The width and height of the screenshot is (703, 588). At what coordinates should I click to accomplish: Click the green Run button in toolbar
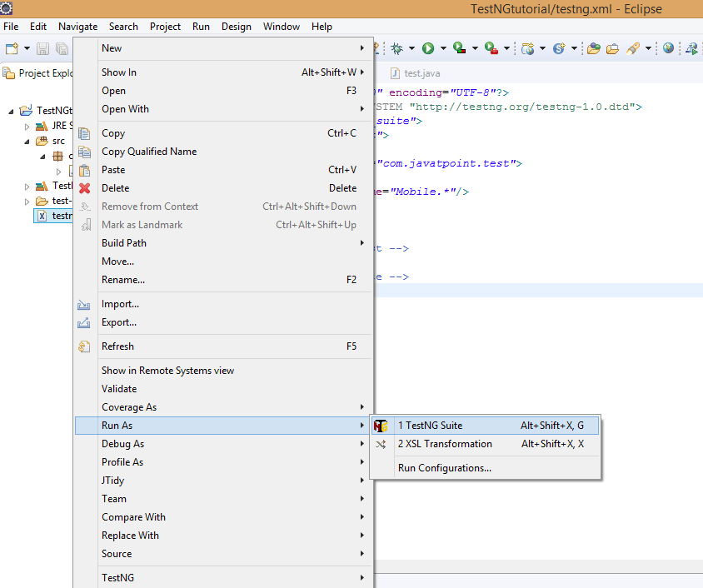click(428, 48)
